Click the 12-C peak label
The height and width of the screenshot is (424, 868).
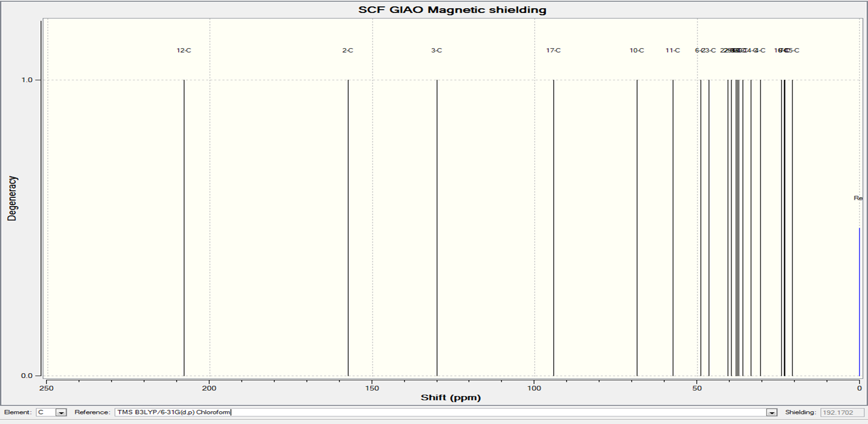coord(184,50)
